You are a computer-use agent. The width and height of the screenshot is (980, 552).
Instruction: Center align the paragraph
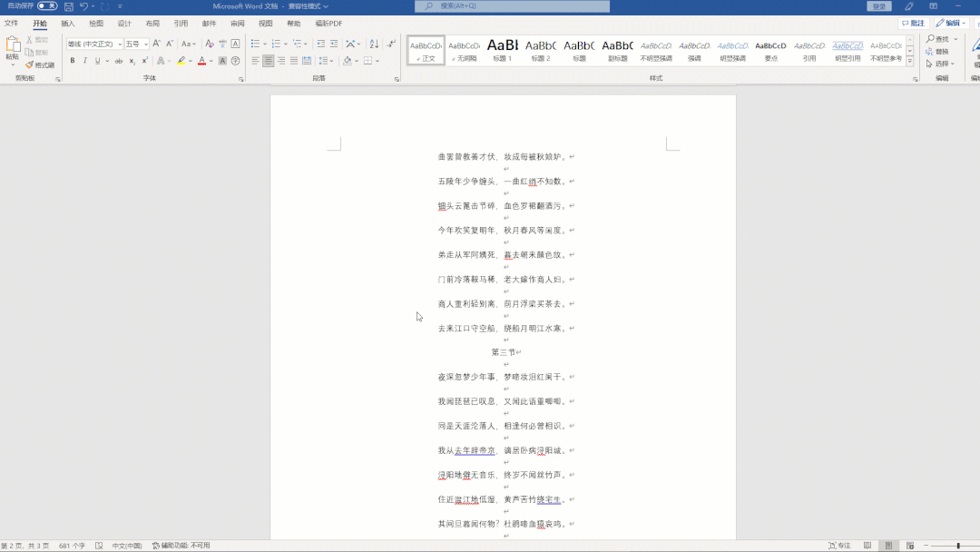(x=268, y=61)
